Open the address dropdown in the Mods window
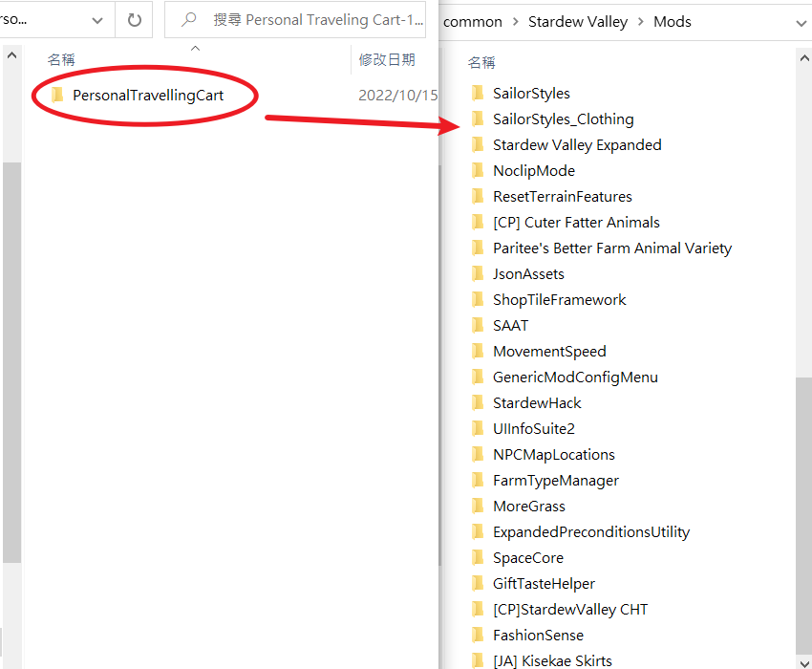Screen dimensions: 812x669 tap(801, 23)
